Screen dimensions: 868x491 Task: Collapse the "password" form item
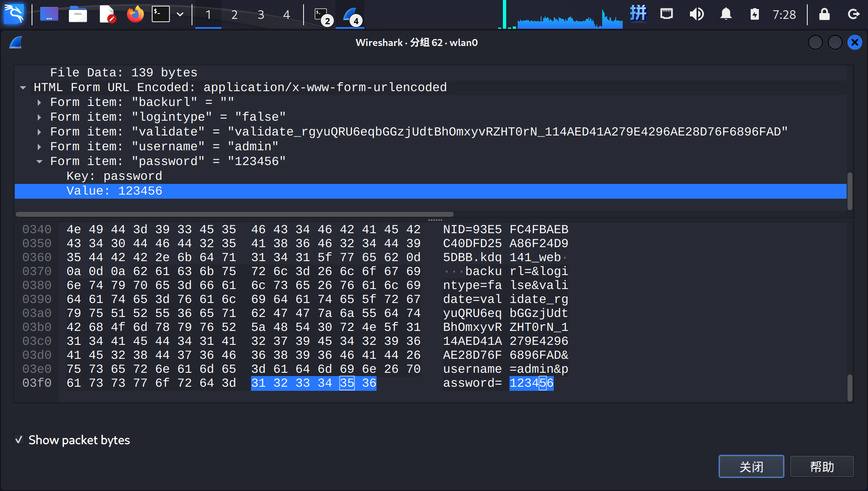(39, 161)
